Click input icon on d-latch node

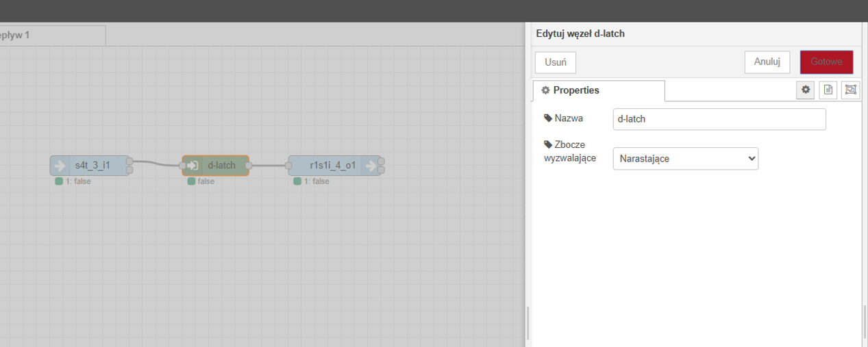(x=193, y=166)
